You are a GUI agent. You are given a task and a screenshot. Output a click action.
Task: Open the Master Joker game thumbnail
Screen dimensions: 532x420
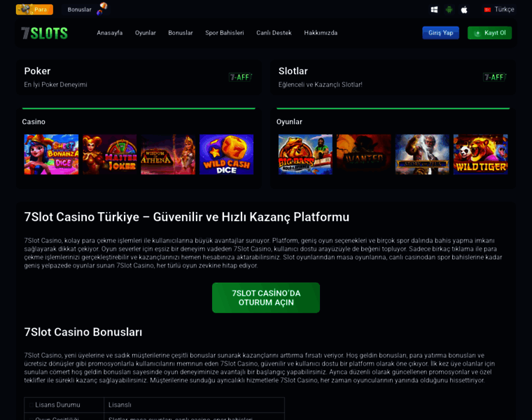(x=110, y=155)
